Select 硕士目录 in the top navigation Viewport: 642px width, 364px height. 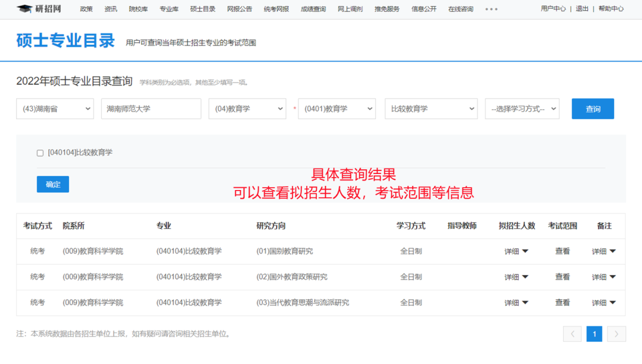click(203, 9)
